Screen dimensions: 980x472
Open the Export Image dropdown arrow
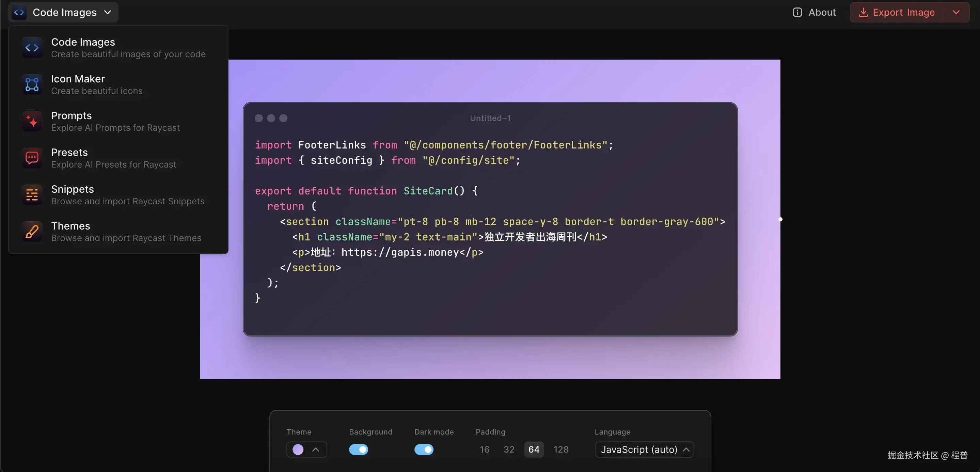957,12
